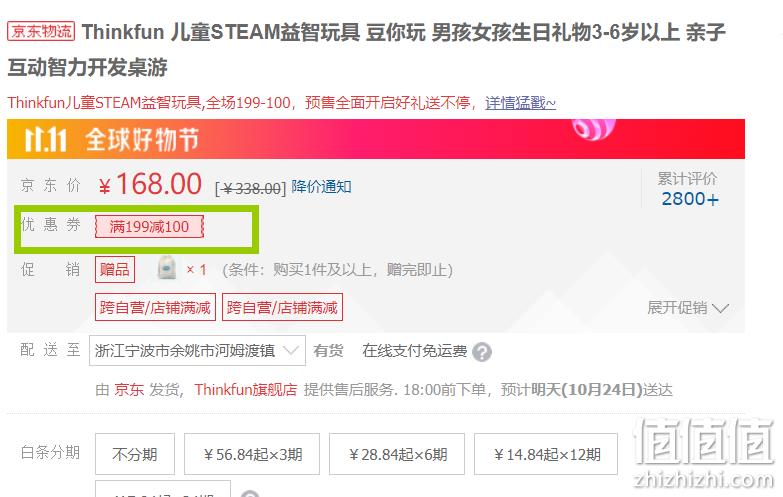Click the 11.11 全球好物节 banner logo
The width and height of the screenshot is (783, 497).
(112, 139)
